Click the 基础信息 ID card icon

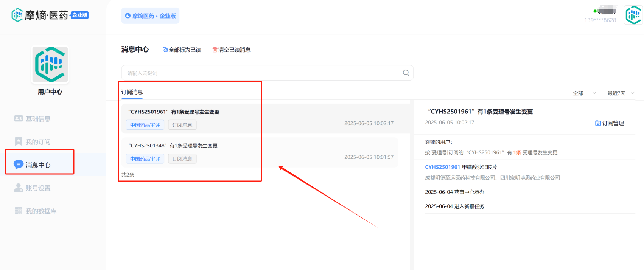19,119
